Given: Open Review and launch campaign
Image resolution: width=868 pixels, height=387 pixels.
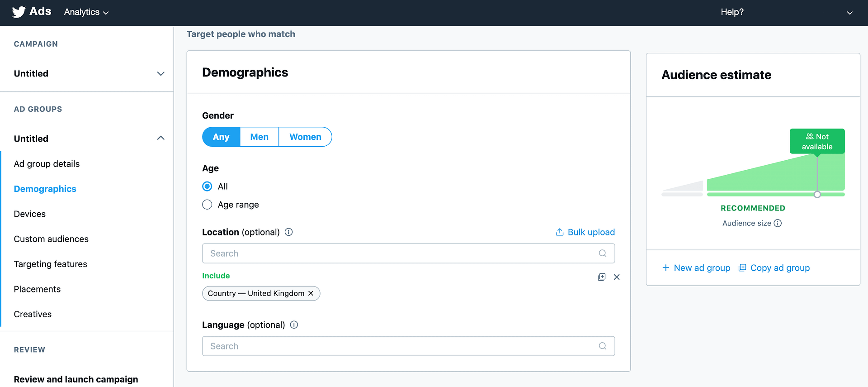Looking at the screenshot, I should [x=76, y=379].
